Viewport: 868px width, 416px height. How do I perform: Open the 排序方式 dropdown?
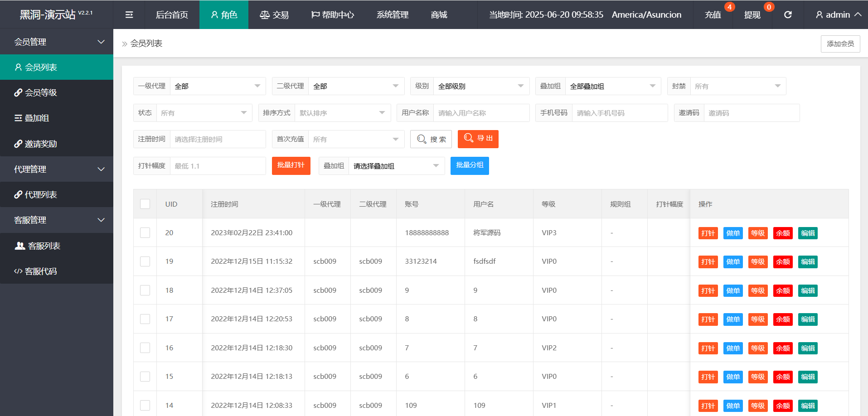pyautogui.click(x=343, y=113)
